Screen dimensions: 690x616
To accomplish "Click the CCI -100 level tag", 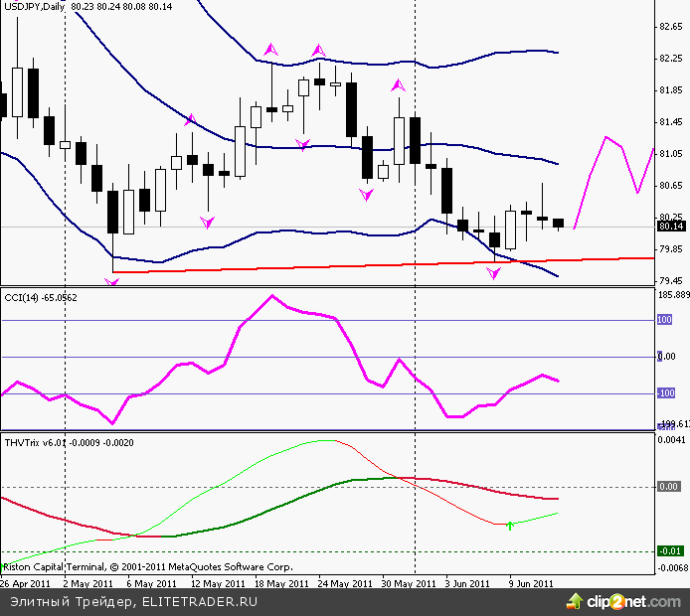I will click(x=664, y=393).
